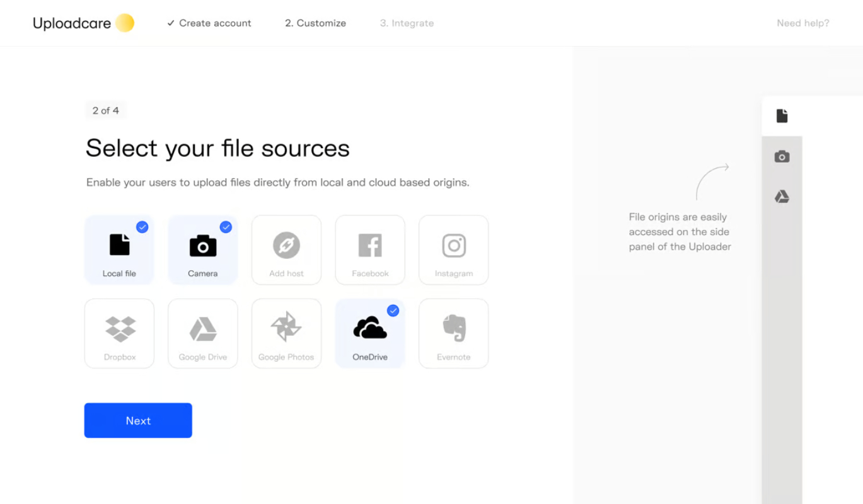Enable the Evernote source tile
863x504 pixels.
click(453, 333)
